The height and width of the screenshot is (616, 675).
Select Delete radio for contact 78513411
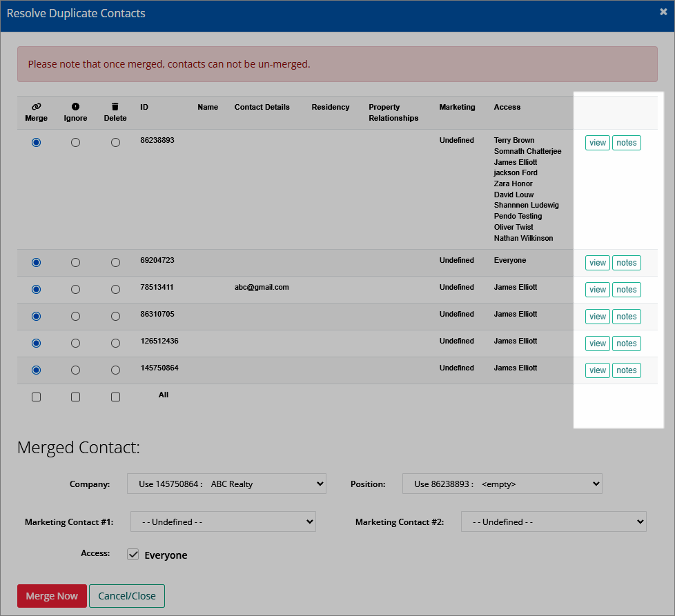pos(115,290)
